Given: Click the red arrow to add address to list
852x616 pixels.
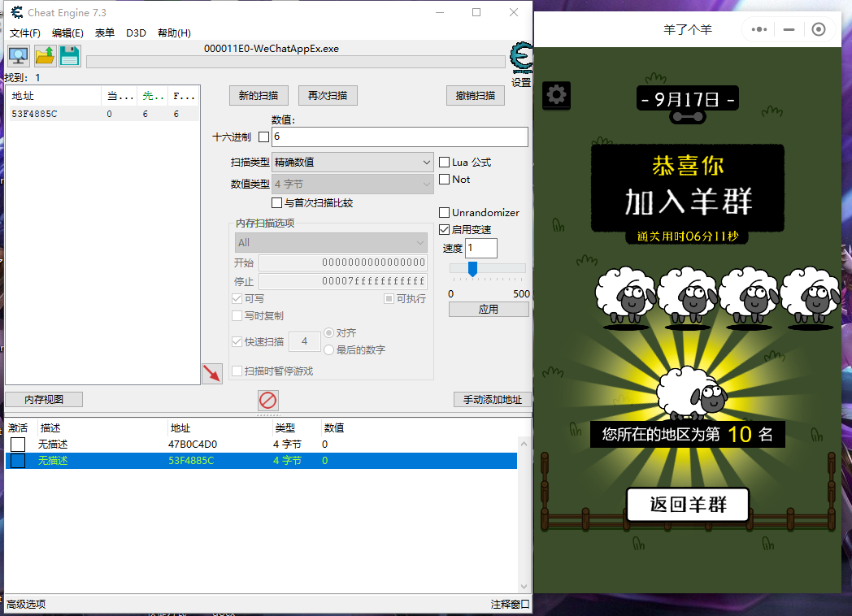Looking at the screenshot, I should pyautogui.click(x=211, y=372).
